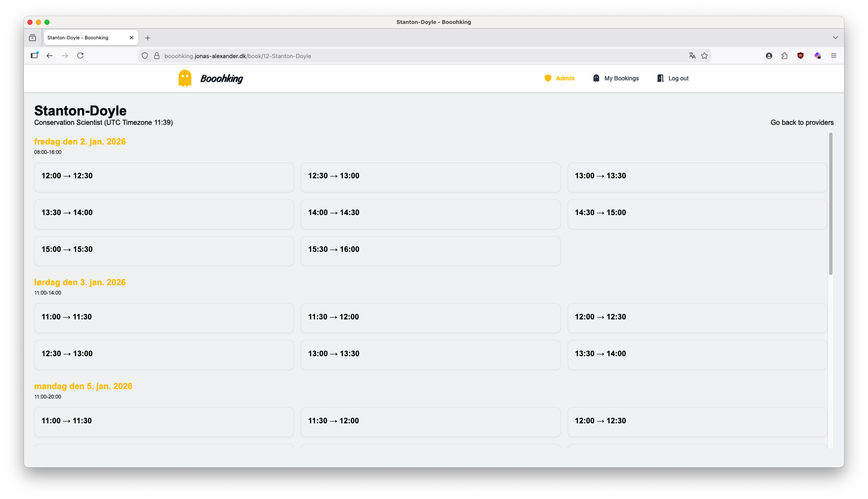Click the Booohking ghost logo icon
The image size is (868, 499).
[185, 78]
